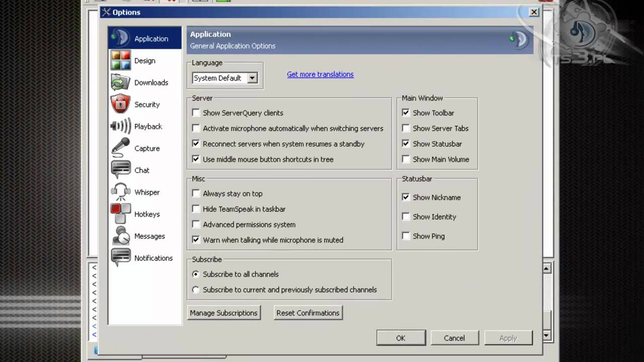Viewport: 644px width, 362px height.
Task: Click Cancel button
Action: (x=454, y=338)
